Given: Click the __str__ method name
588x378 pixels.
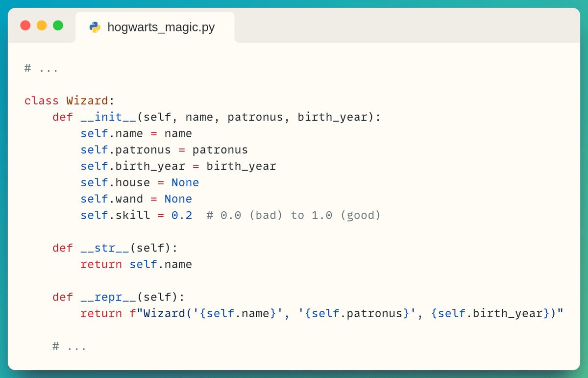Looking at the screenshot, I should point(105,248).
